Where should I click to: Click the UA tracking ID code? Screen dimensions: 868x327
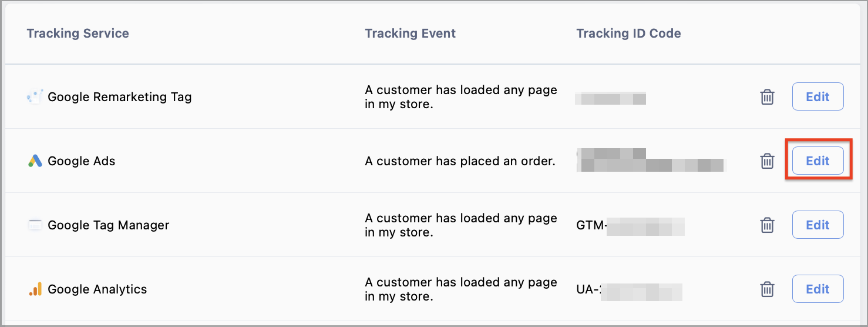click(x=629, y=289)
